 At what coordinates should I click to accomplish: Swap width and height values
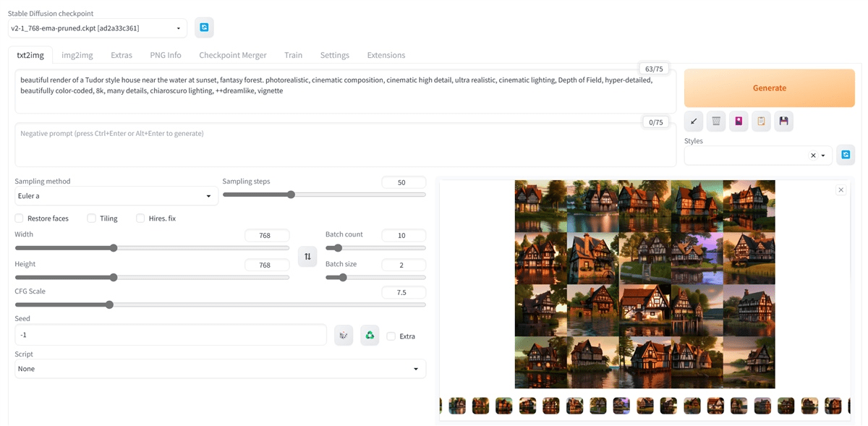tap(307, 256)
